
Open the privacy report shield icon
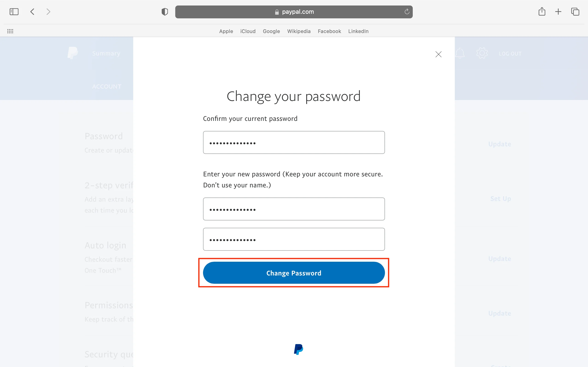165,12
